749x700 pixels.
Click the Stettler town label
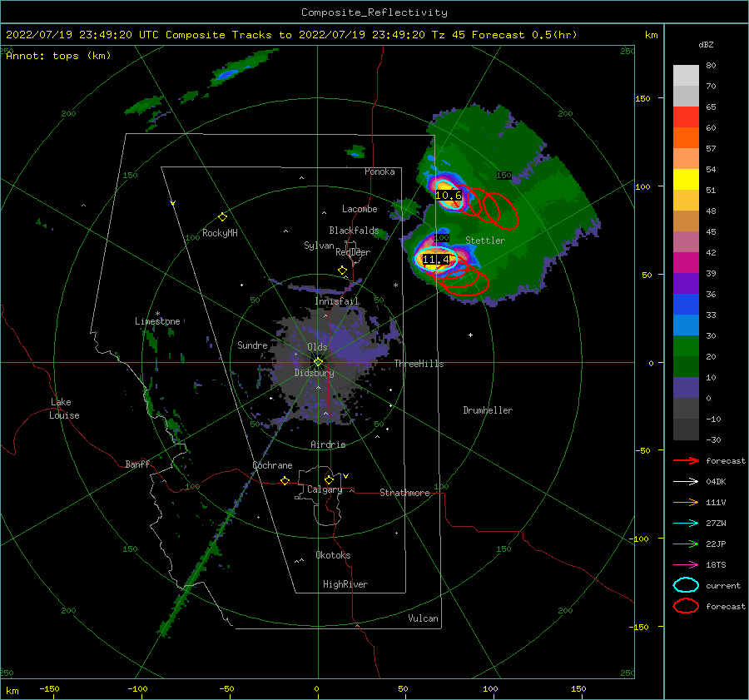(x=485, y=241)
